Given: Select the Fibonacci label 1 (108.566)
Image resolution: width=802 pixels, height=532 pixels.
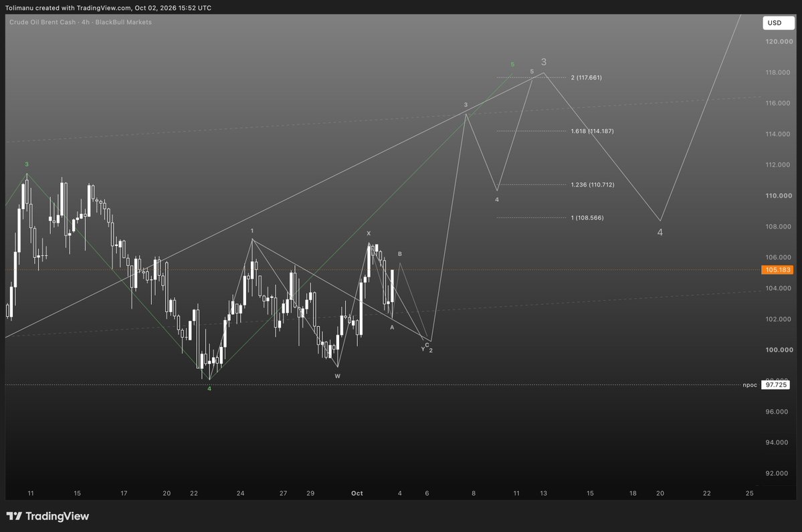Looking at the screenshot, I should 587,219.
